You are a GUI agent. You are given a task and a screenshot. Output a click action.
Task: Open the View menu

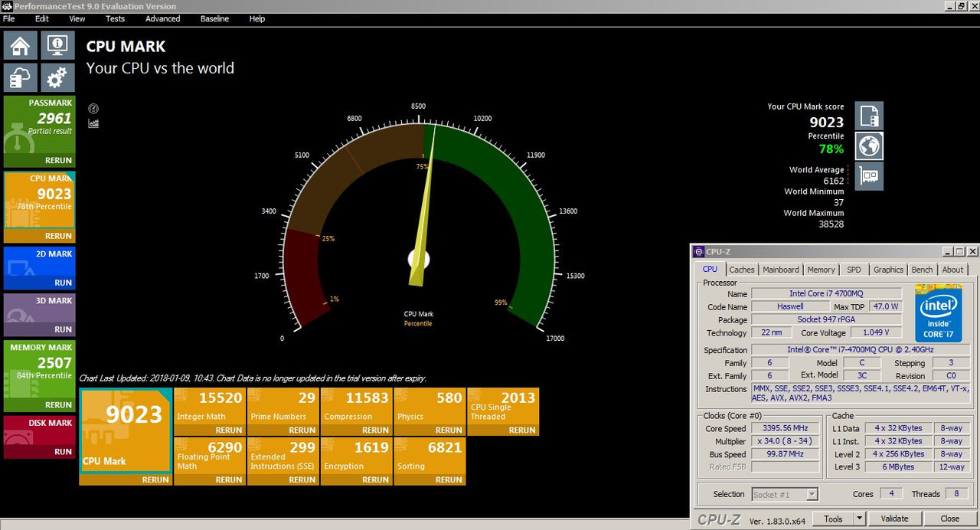pos(77,18)
